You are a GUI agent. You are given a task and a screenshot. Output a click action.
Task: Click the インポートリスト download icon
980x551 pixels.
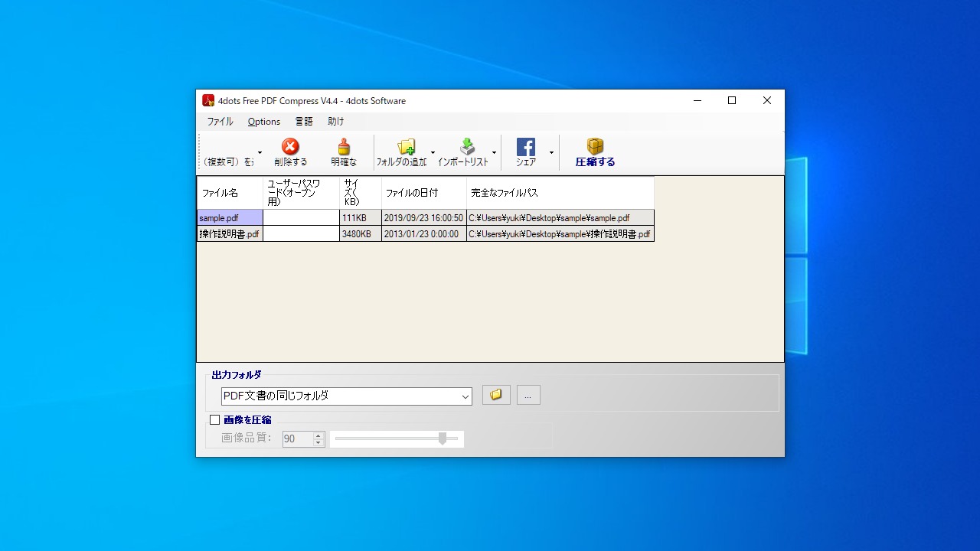(x=467, y=146)
